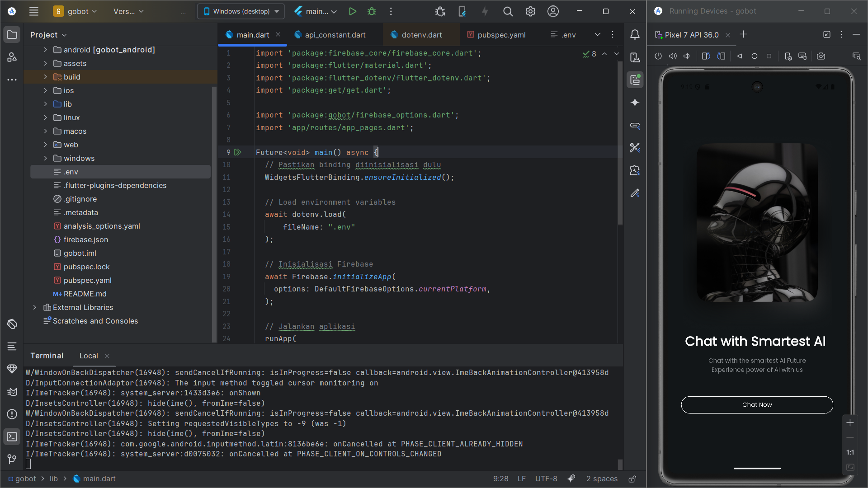868x488 pixels.
Task: Open the account profile icon
Action: [553, 11]
